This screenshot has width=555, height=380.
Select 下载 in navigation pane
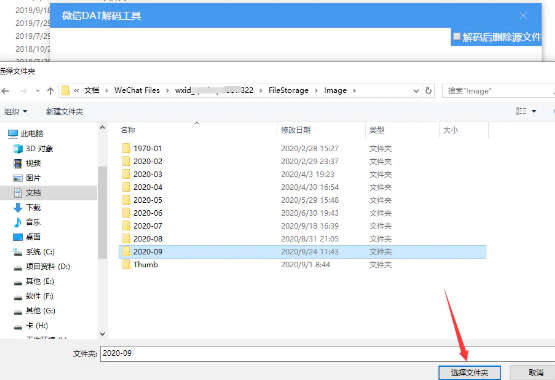(x=27, y=208)
